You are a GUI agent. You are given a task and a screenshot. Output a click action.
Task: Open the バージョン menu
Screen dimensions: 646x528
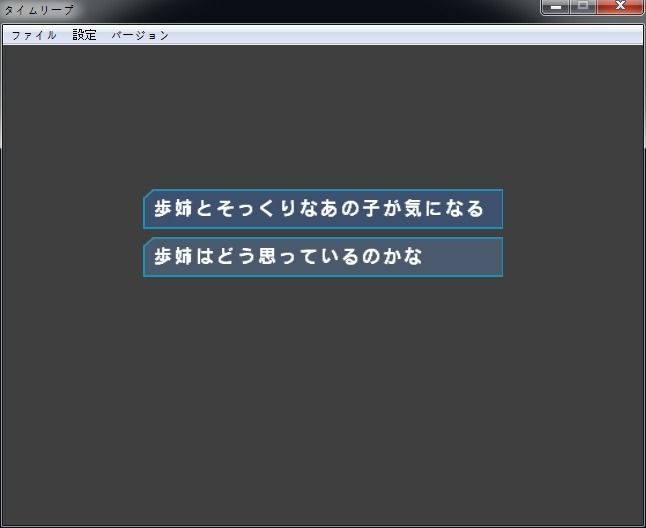(x=140, y=35)
